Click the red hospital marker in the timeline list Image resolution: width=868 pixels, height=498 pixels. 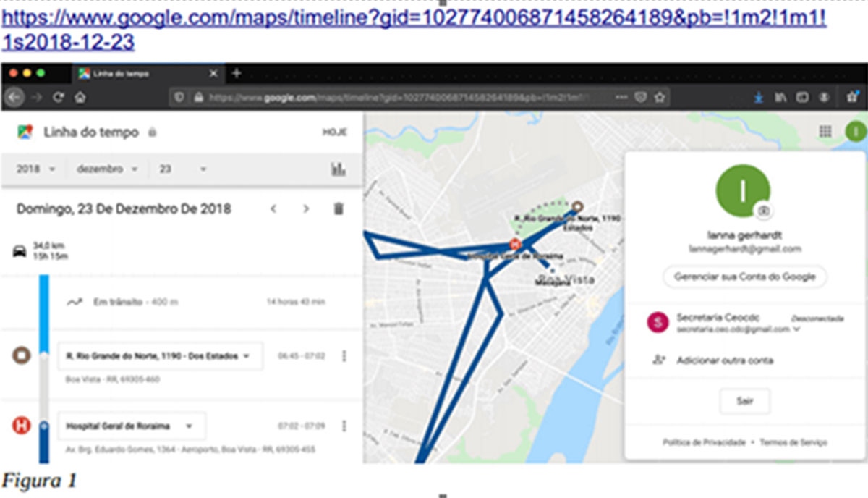click(x=22, y=426)
